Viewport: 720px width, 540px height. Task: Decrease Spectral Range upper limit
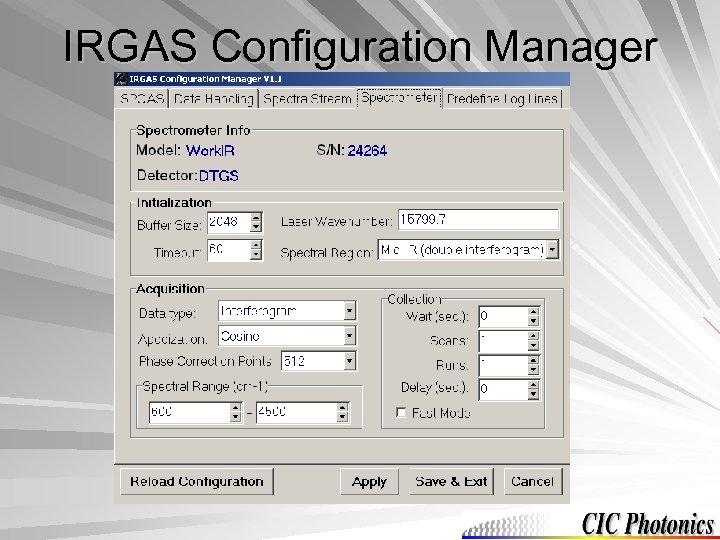[x=342, y=417]
